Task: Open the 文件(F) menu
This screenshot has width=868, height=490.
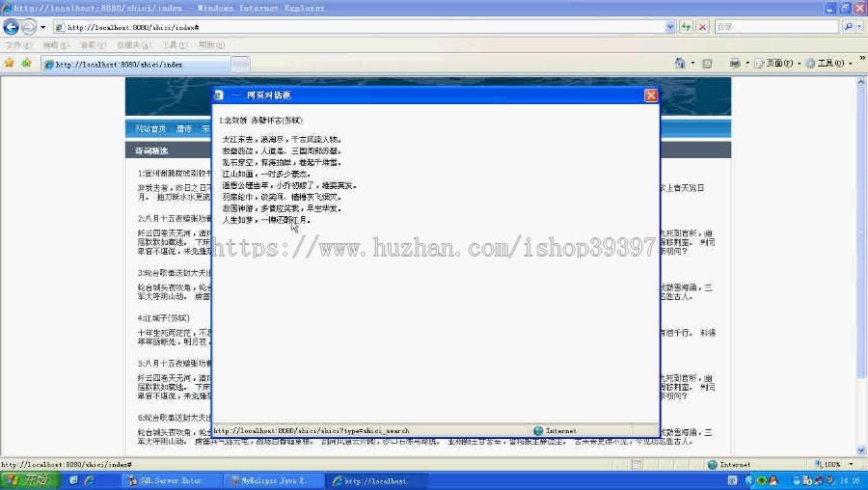Action: pyautogui.click(x=18, y=44)
